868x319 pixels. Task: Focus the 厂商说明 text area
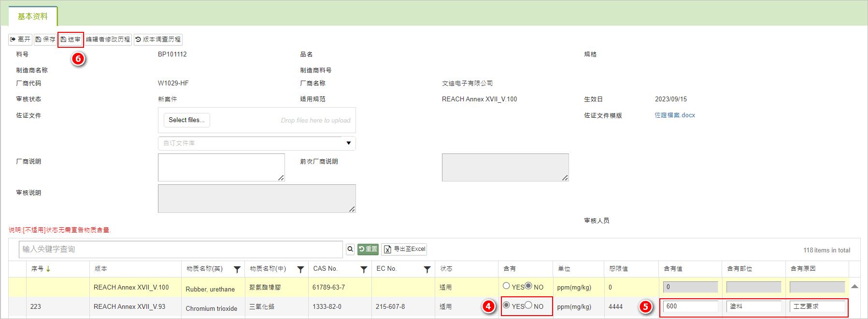coord(221,167)
